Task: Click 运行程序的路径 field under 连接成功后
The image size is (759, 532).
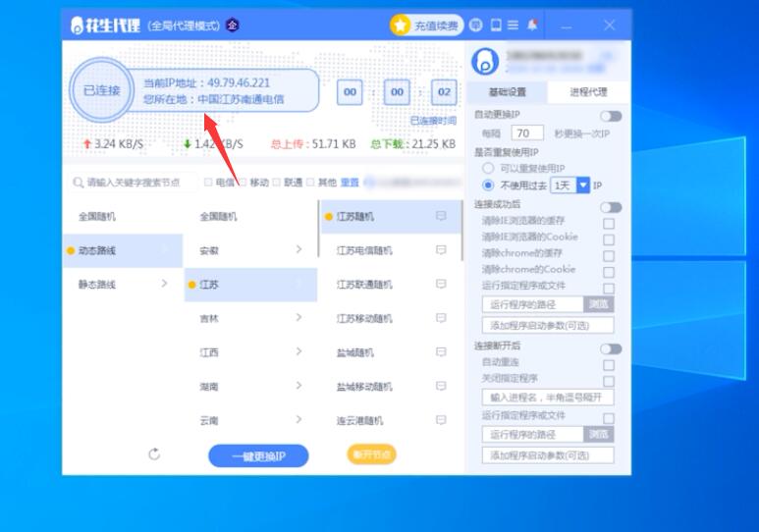Action: 532,304
